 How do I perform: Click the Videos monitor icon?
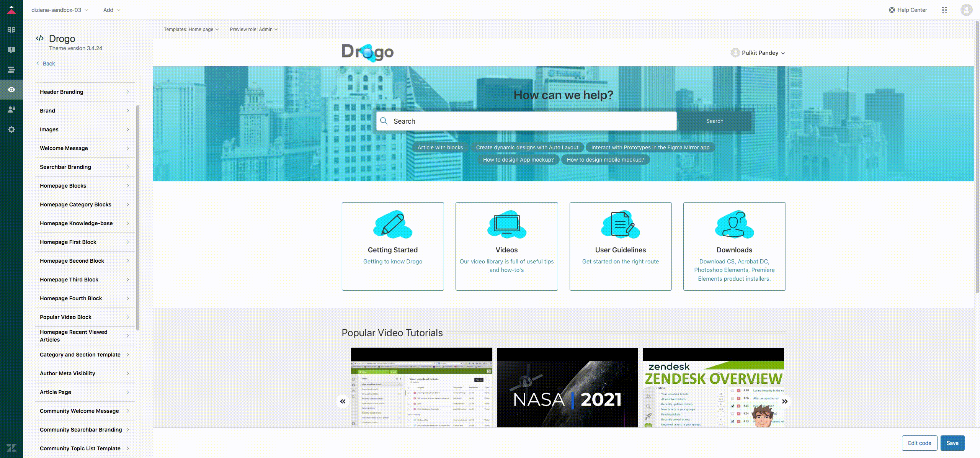click(x=507, y=224)
